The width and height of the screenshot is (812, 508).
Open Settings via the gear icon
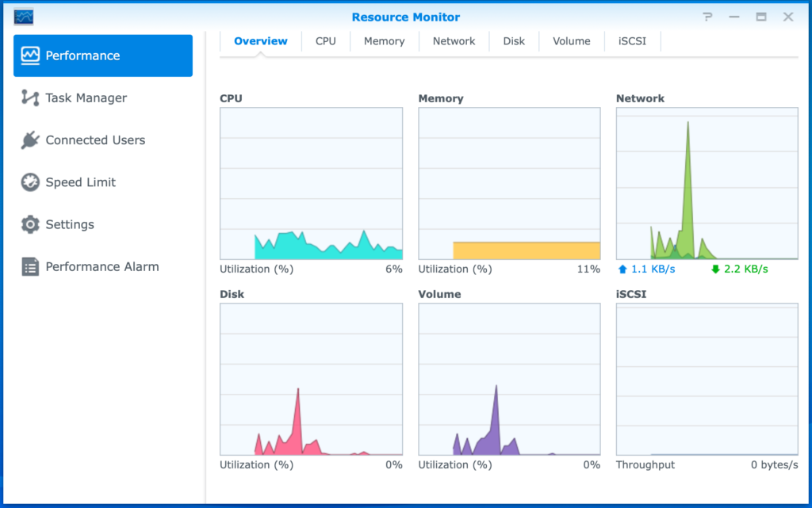click(30, 224)
